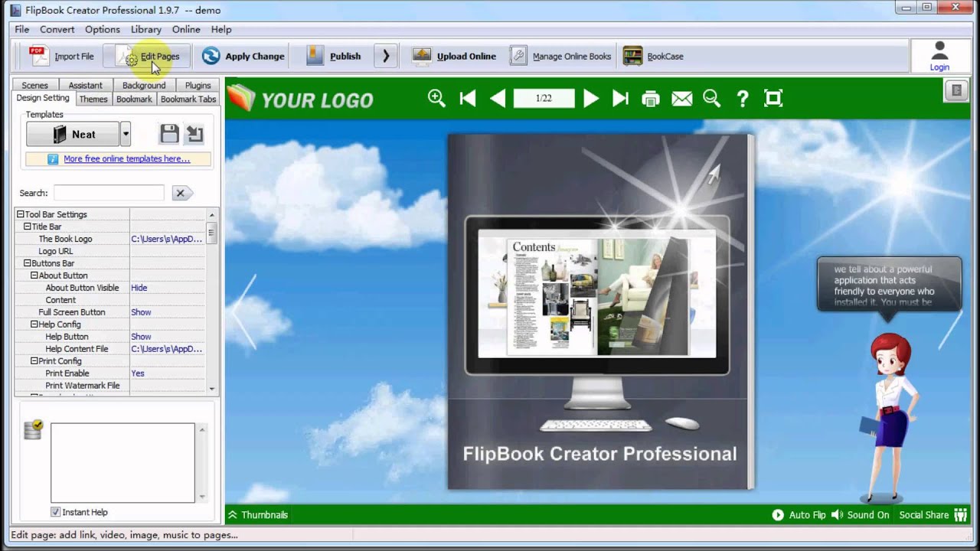Open the File menu

click(21, 29)
